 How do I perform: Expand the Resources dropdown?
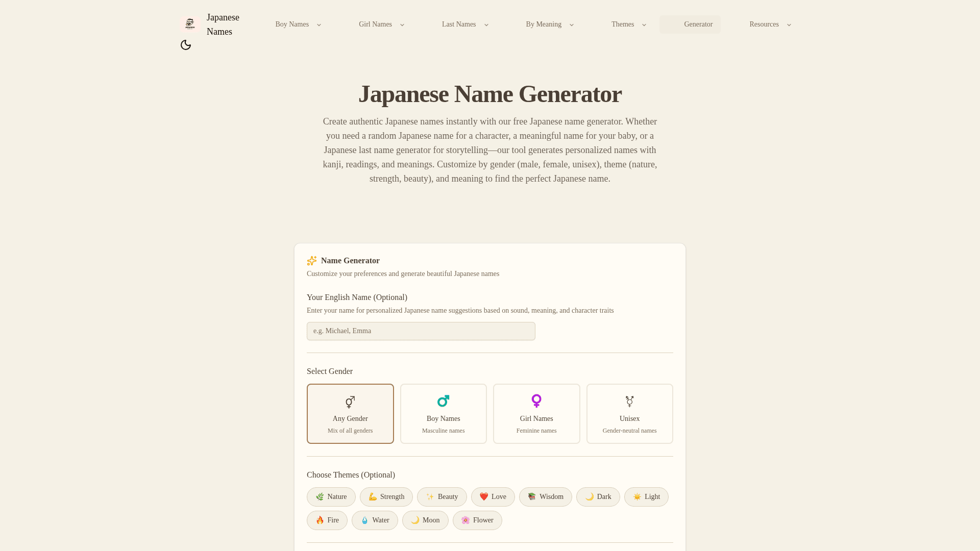pyautogui.click(x=770, y=24)
